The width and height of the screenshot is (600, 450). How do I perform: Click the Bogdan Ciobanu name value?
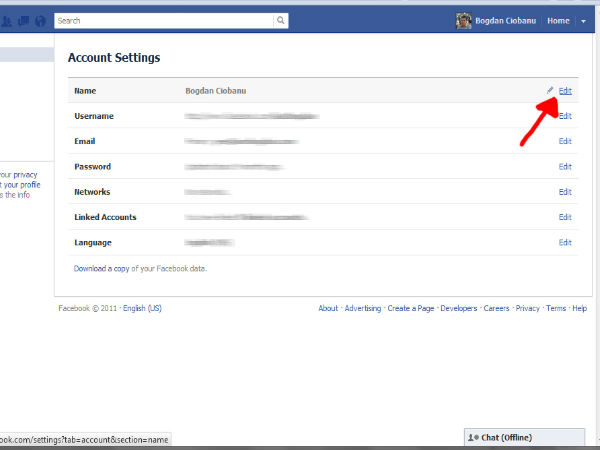[216, 91]
